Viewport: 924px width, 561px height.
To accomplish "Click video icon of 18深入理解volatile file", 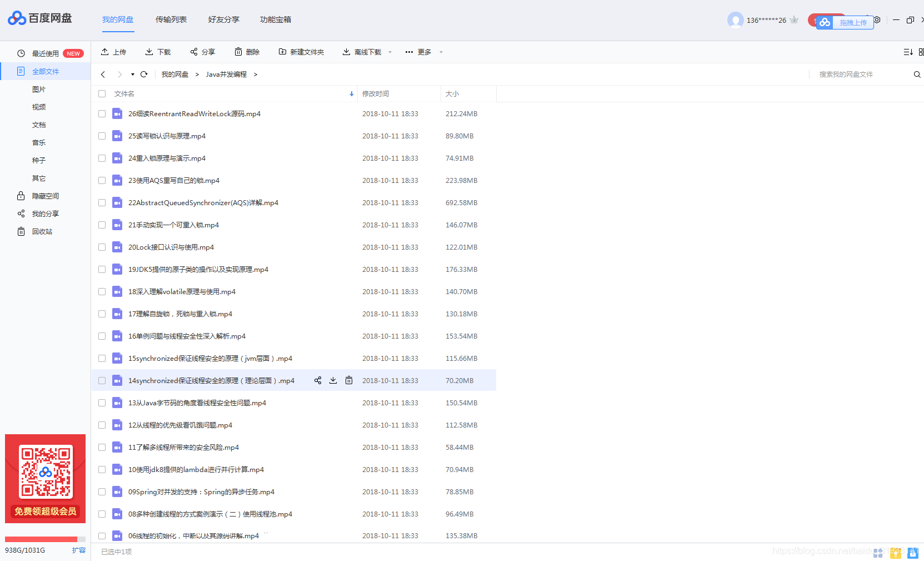I will coord(117,291).
